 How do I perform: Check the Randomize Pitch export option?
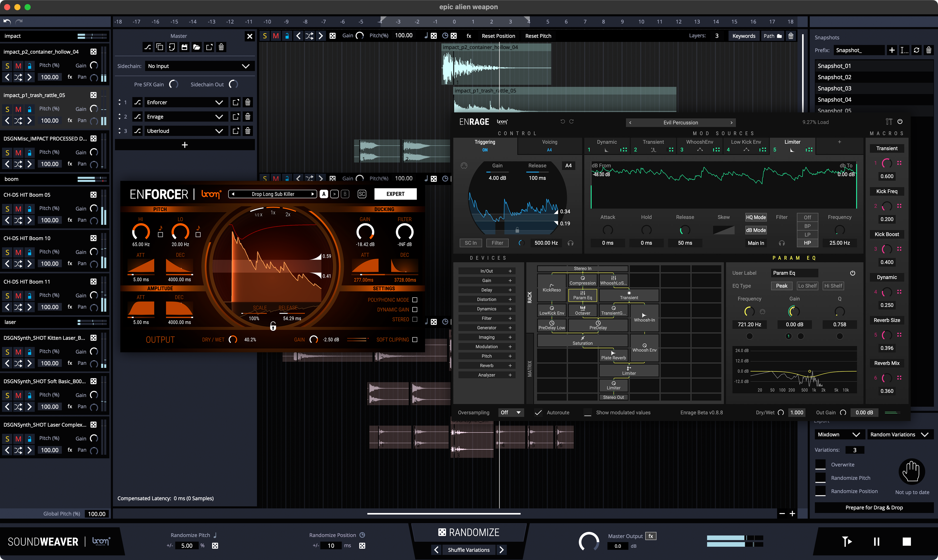pos(820,478)
